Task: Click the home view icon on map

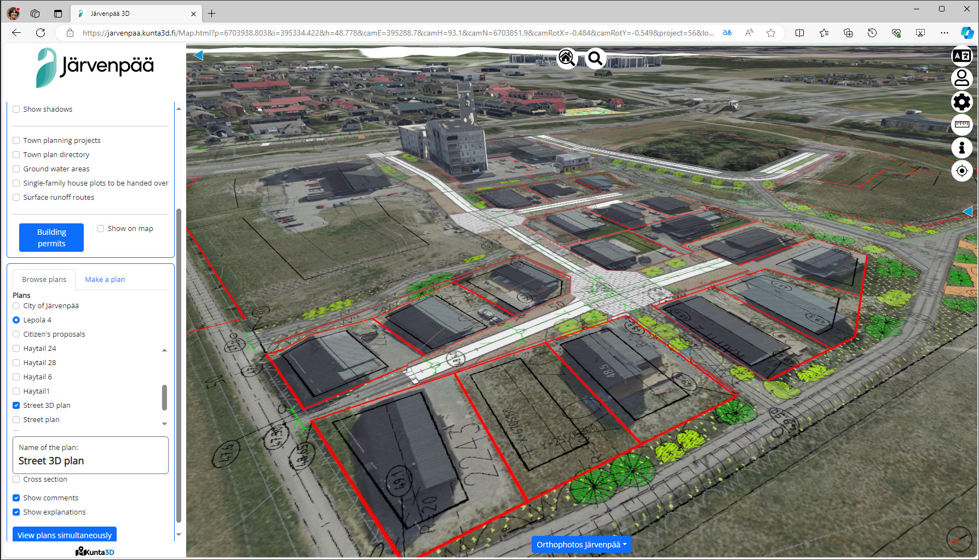Action: click(567, 57)
